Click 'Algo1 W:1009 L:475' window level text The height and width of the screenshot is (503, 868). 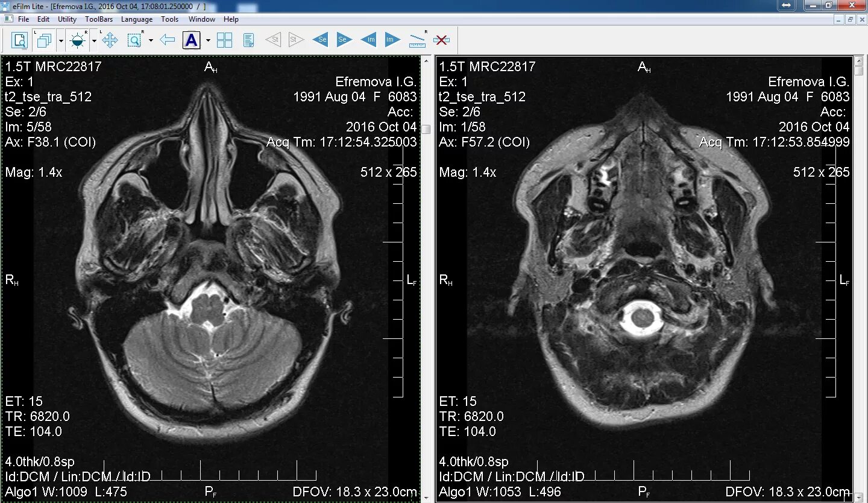66,492
